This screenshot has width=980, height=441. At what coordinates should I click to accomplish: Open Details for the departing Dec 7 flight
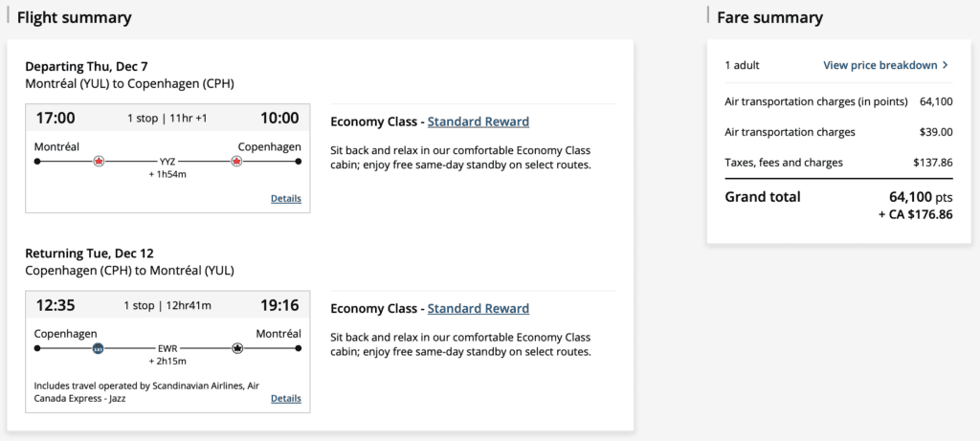coord(285,199)
